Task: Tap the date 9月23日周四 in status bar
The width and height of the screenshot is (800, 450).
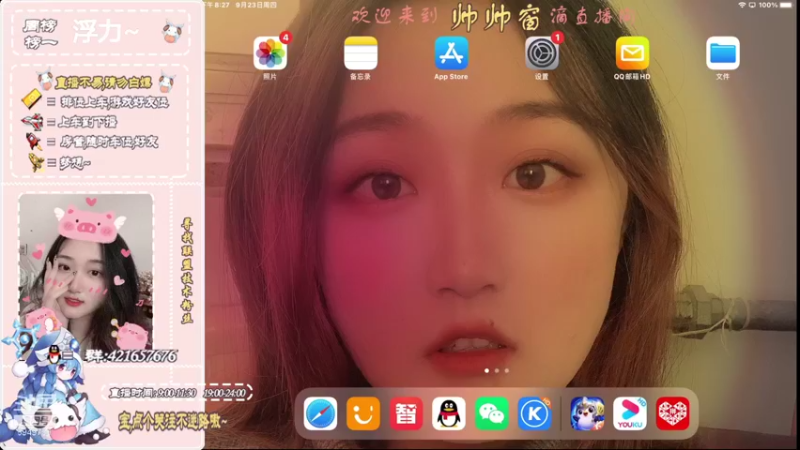Action: [256, 5]
